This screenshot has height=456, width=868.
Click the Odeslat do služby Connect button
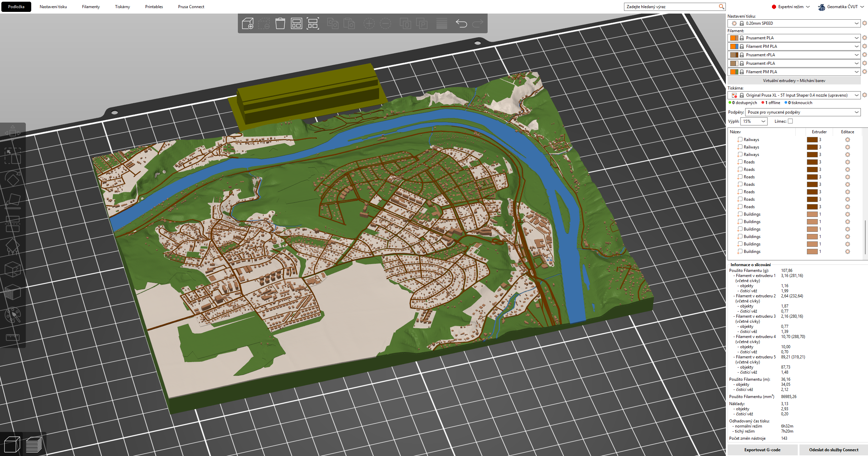pyautogui.click(x=834, y=450)
